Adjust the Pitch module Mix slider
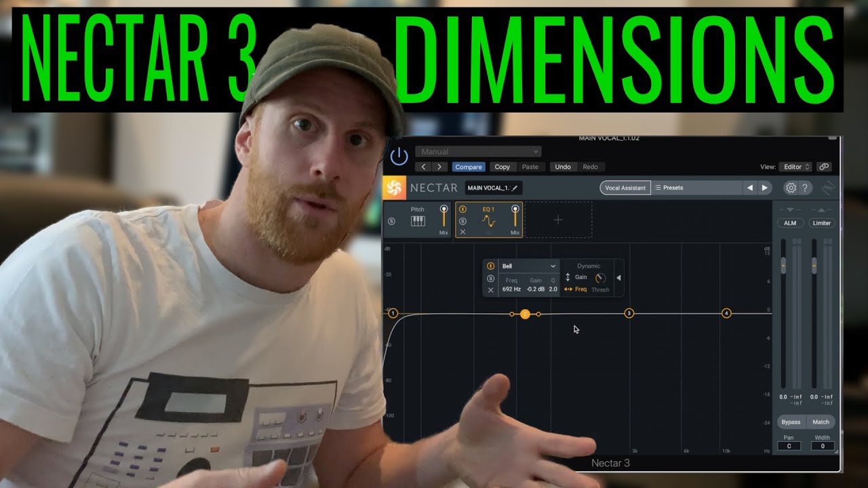The image size is (868, 488). click(444, 216)
